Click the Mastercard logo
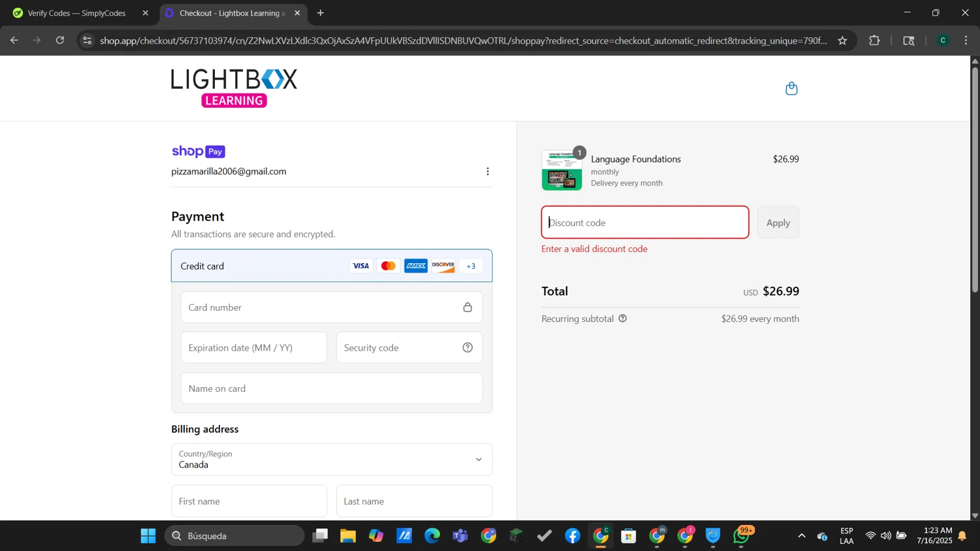 [388, 266]
